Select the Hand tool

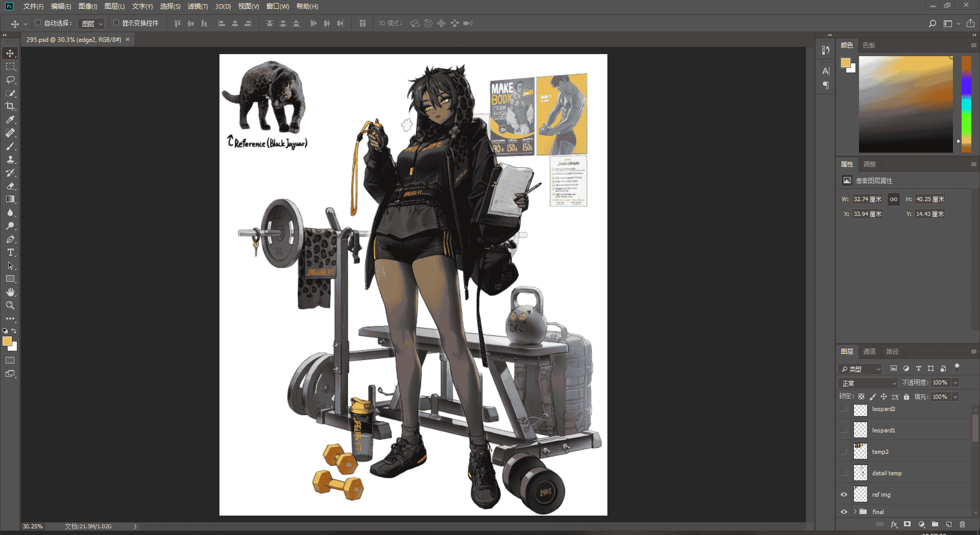click(10, 292)
